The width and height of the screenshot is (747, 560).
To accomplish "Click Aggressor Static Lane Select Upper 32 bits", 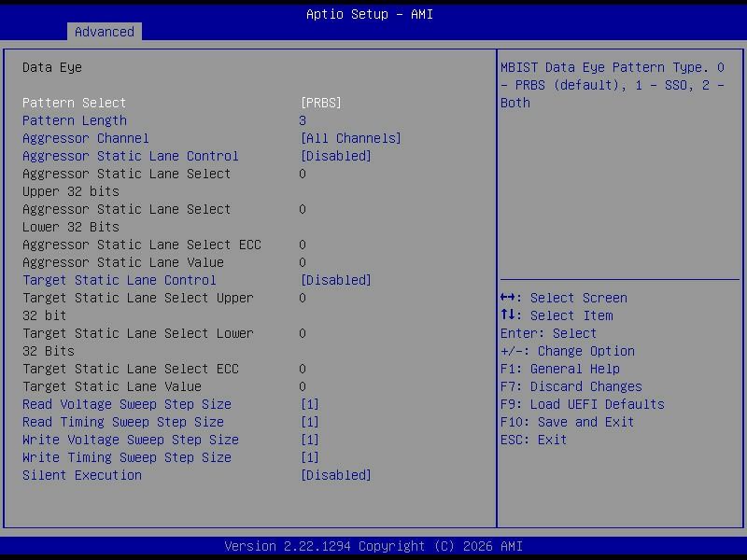I will point(127,182).
